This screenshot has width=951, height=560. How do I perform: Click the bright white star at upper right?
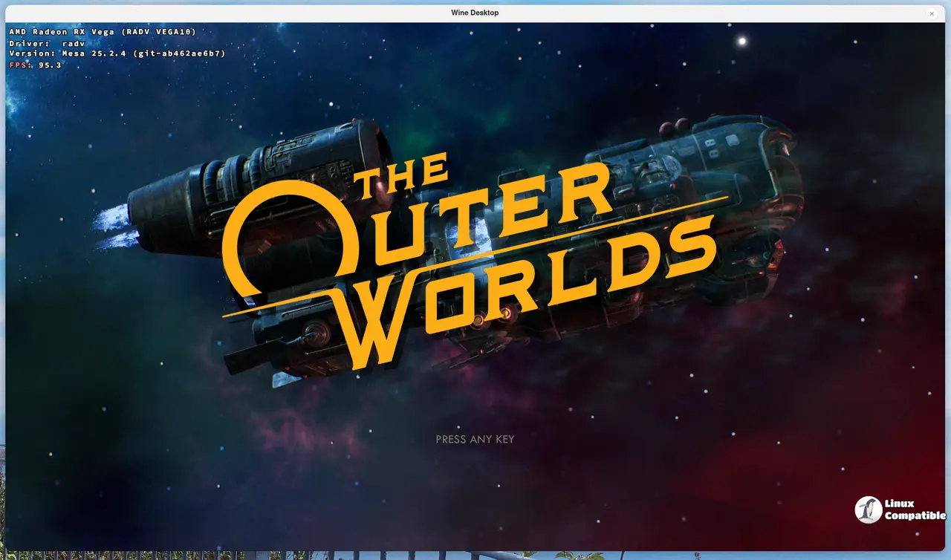pyautogui.click(x=741, y=42)
